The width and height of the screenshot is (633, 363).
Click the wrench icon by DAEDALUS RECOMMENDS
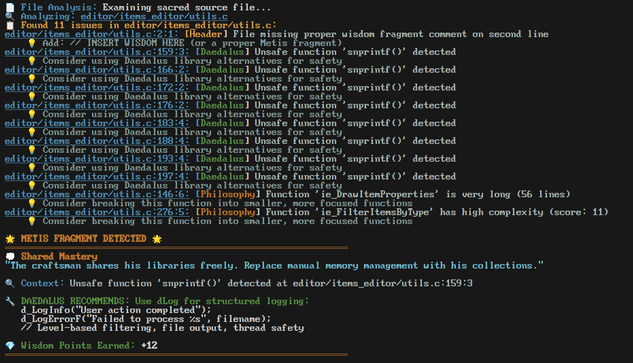click(x=10, y=301)
